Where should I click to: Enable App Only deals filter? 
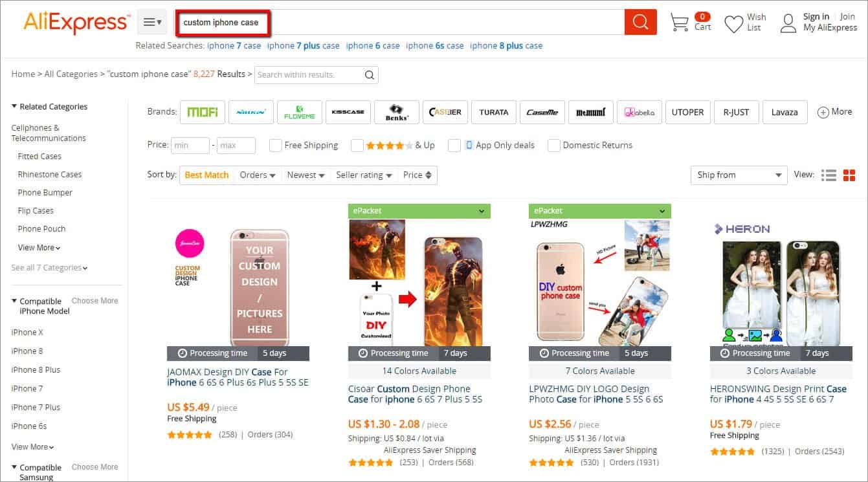pyautogui.click(x=454, y=146)
